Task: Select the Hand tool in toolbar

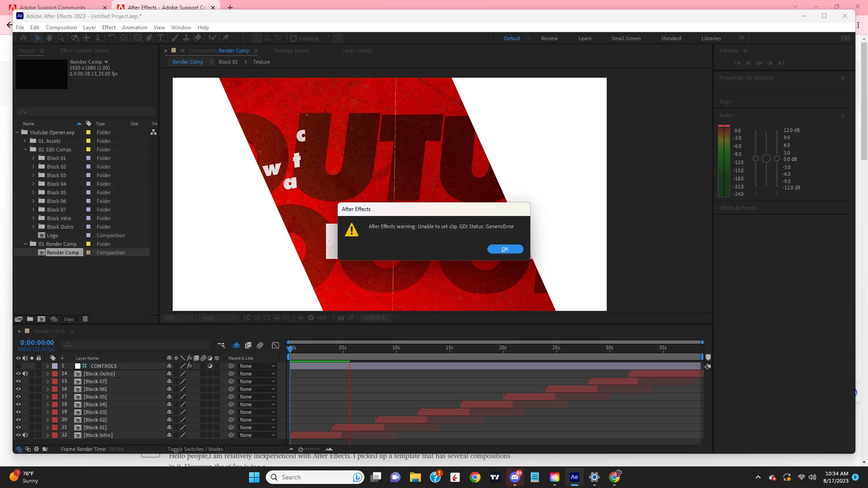Action: tap(49, 38)
